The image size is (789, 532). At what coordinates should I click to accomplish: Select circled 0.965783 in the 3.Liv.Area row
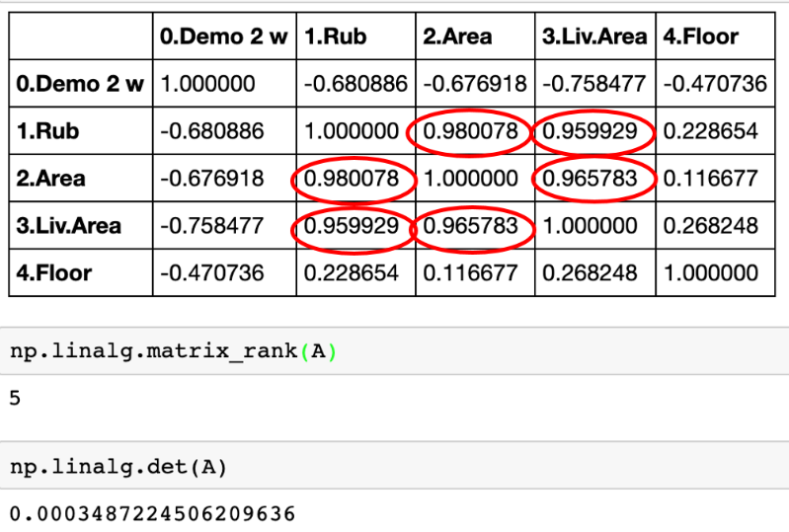click(x=470, y=225)
